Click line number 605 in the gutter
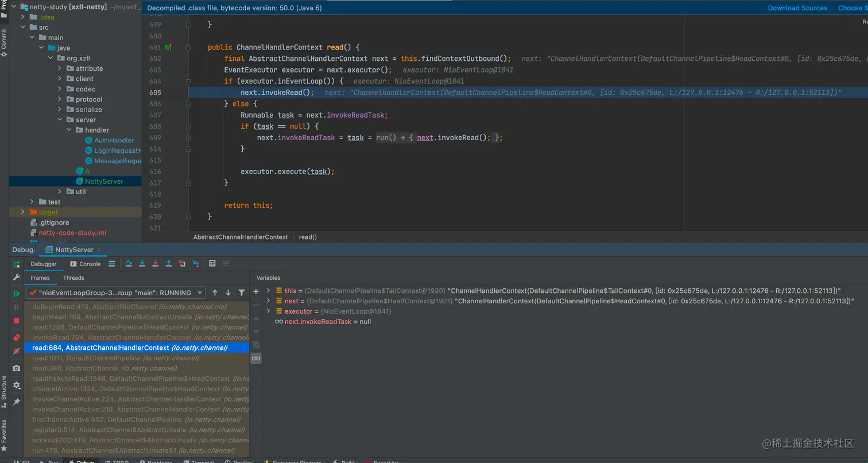868x463 pixels. (155, 92)
